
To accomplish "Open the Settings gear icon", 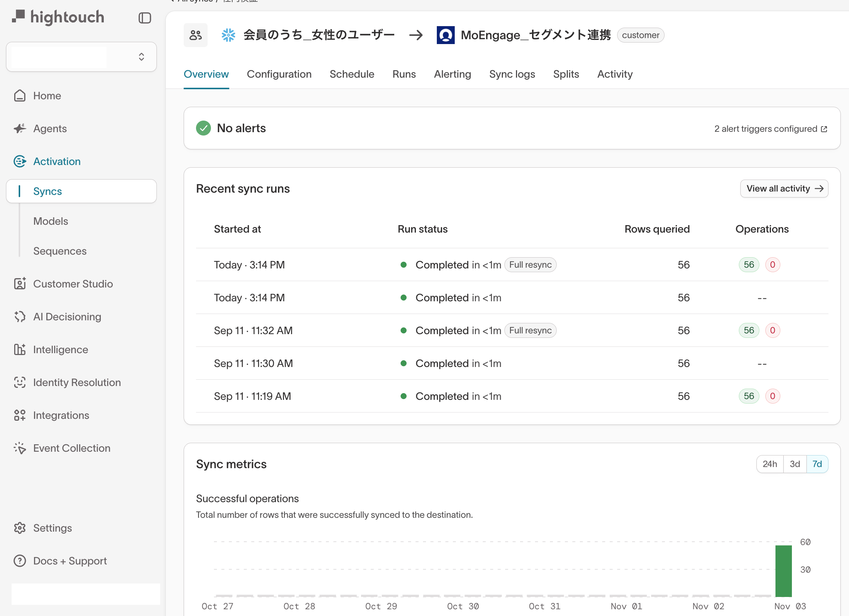I will pos(19,528).
